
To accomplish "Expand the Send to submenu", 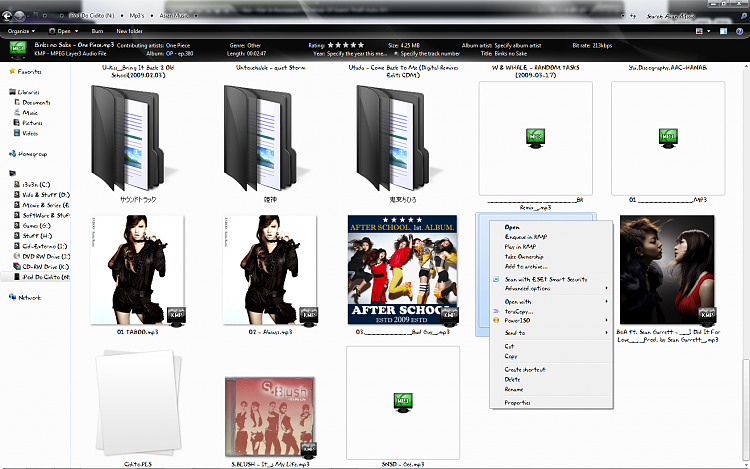I will tap(551, 333).
